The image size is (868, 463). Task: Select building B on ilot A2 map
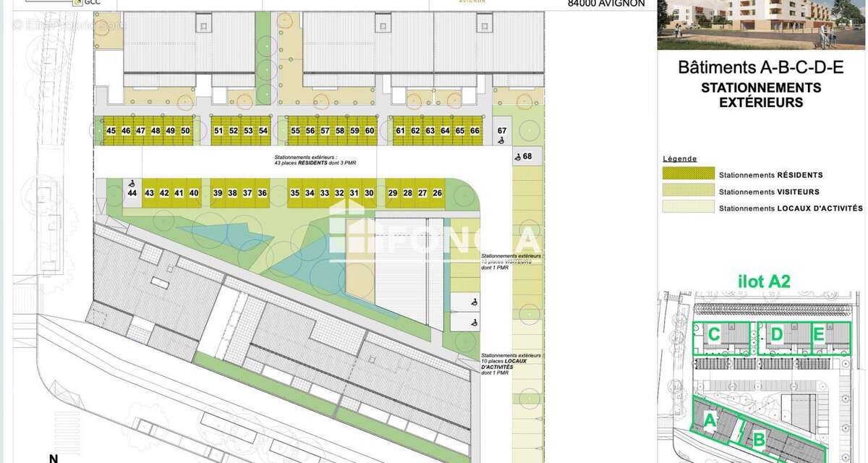click(x=759, y=438)
